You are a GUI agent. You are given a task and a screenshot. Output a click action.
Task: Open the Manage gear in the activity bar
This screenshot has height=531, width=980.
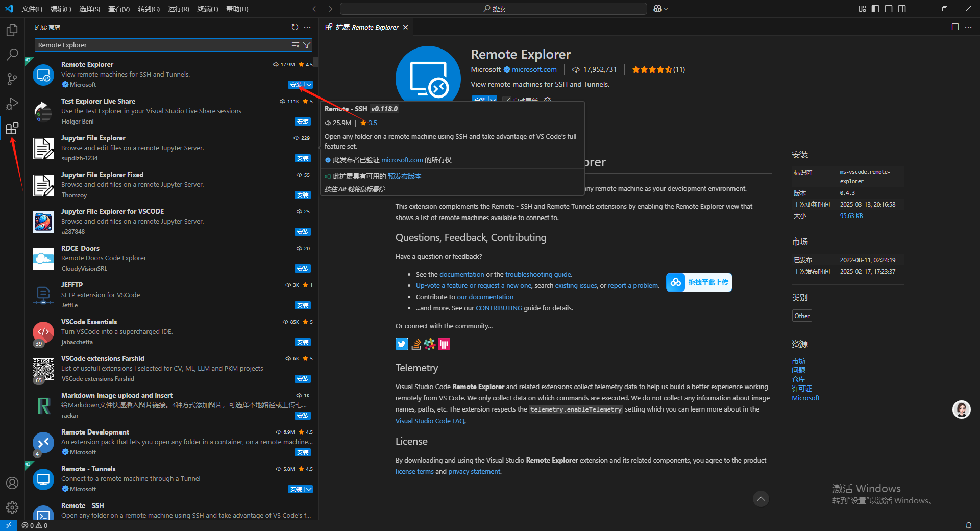[12, 508]
